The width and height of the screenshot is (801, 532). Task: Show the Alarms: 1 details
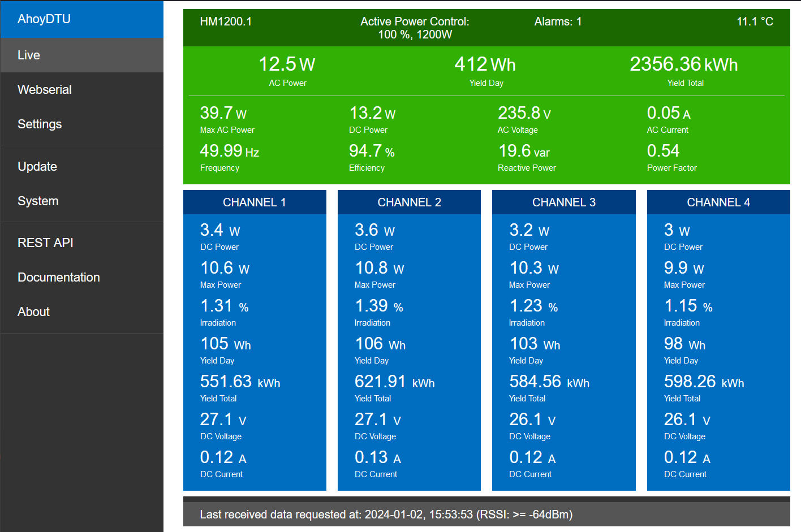click(558, 21)
